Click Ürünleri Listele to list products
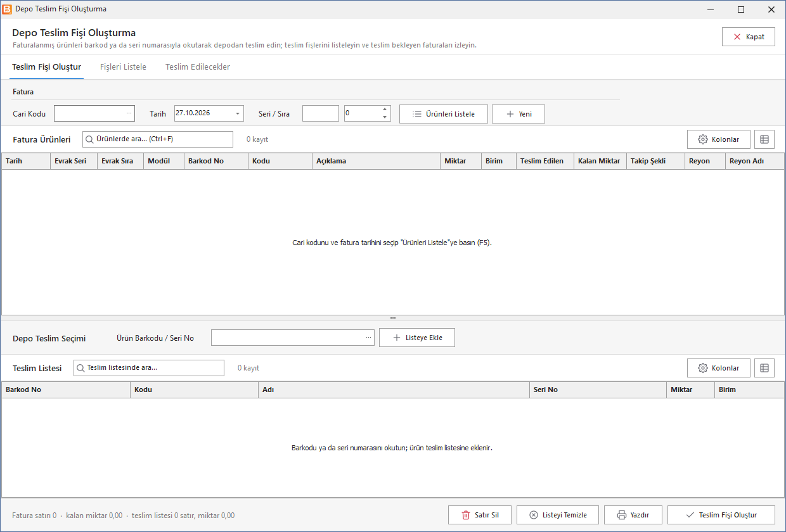 coord(443,114)
